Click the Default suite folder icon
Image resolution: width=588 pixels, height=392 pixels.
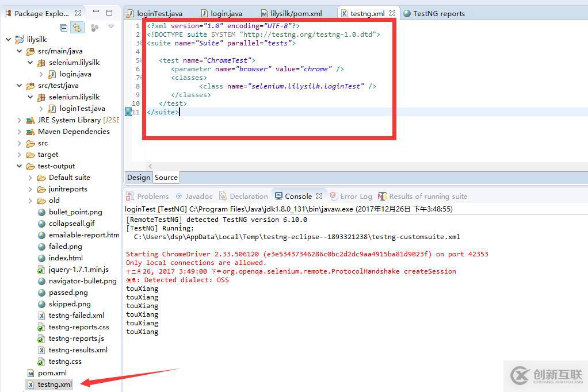tap(41, 178)
